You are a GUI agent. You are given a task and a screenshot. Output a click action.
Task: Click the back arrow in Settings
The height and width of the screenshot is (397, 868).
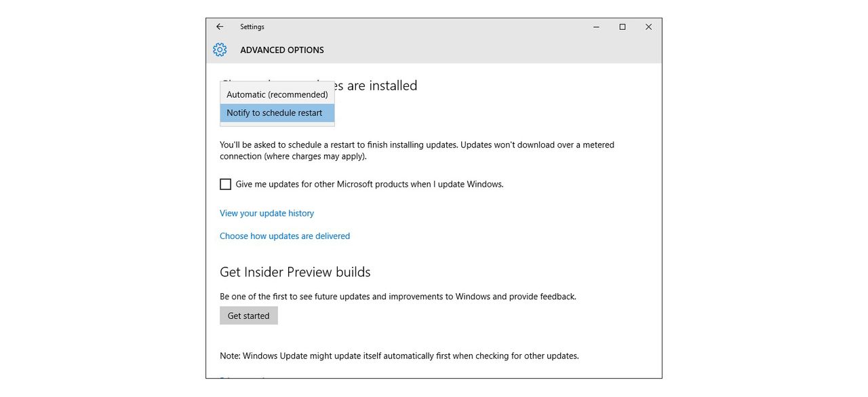point(220,27)
